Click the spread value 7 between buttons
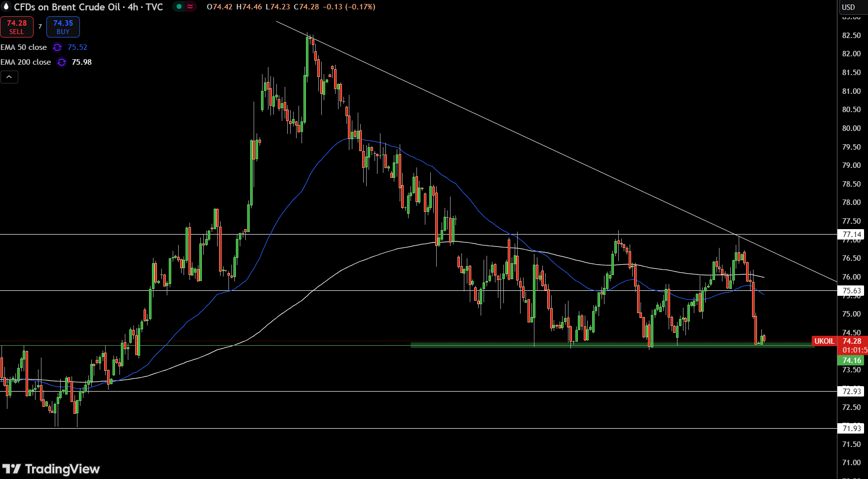This screenshot has height=479, width=868. click(x=40, y=27)
